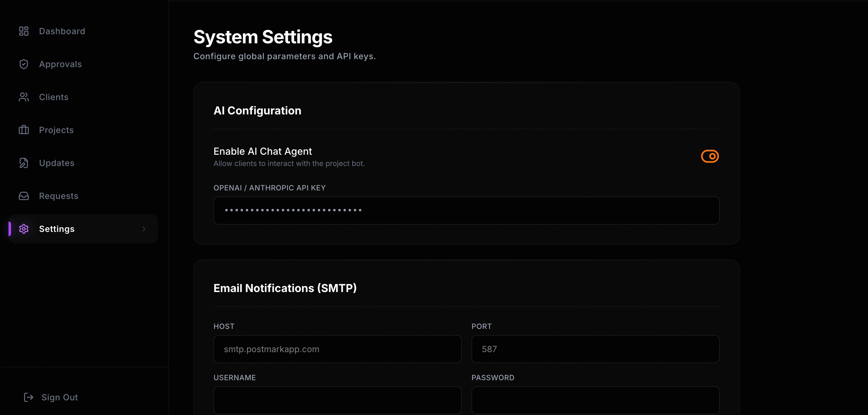
Task: Click the Approvals shield icon
Action: tap(23, 64)
